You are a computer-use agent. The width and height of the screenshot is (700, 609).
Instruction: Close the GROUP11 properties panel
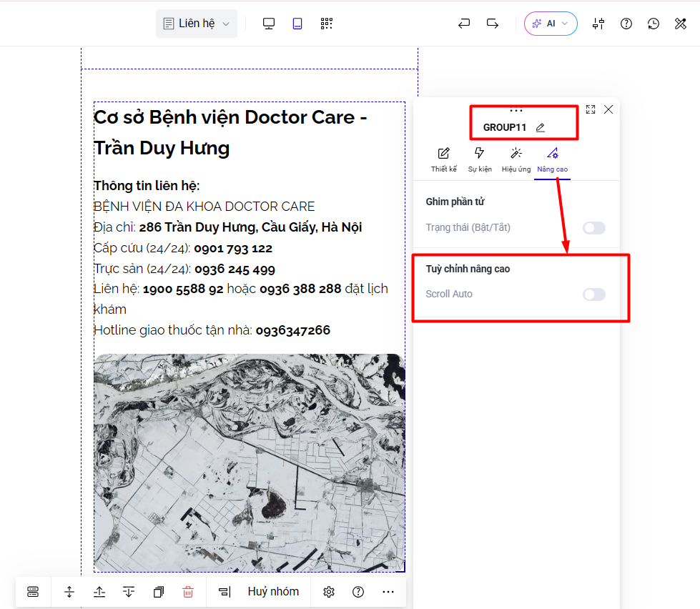(608, 109)
